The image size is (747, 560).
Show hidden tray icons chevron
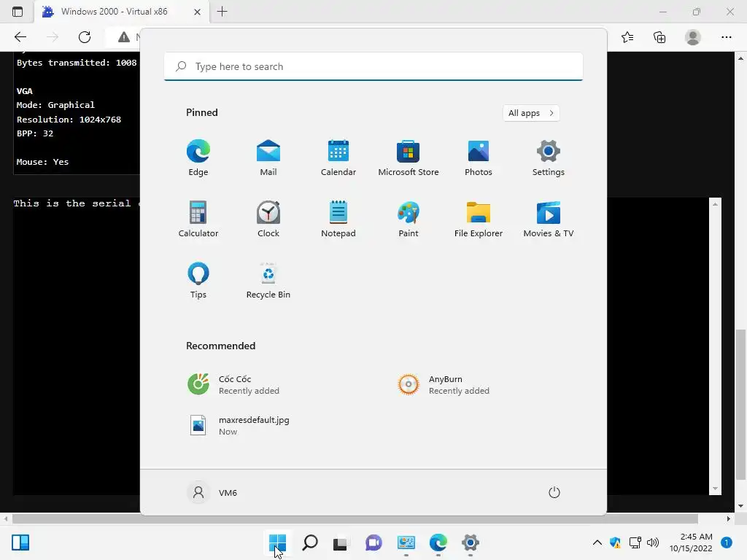(x=597, y=542)
